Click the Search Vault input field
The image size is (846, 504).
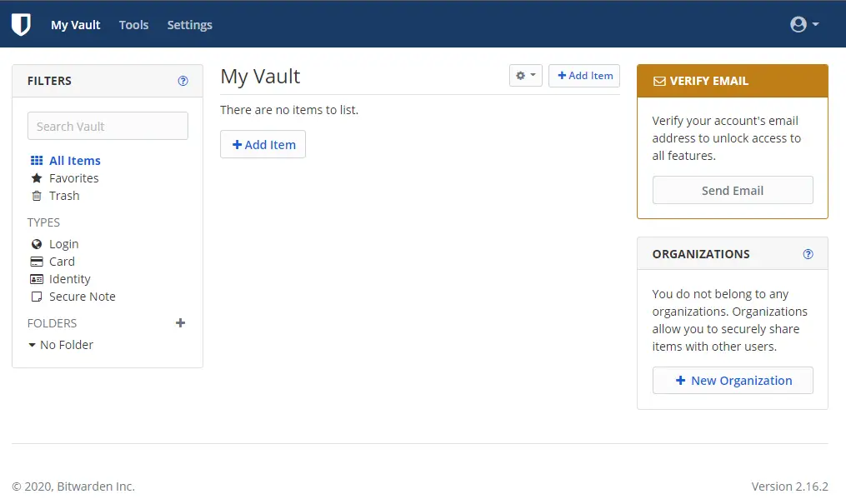click(x=108, y=126)
